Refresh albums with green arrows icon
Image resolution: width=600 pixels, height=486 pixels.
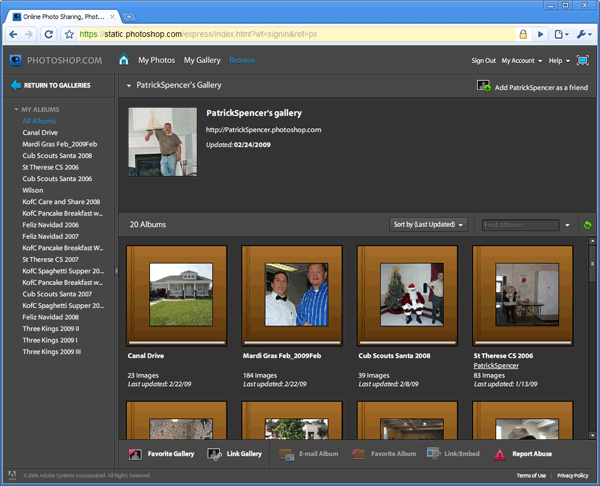click(587, 225)
